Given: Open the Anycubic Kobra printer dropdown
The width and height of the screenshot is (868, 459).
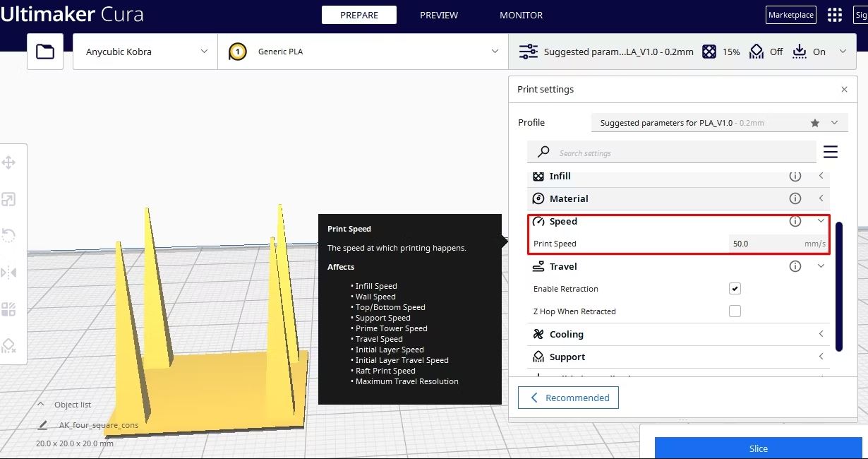Looking at the screenshot, I should point(145,52).
